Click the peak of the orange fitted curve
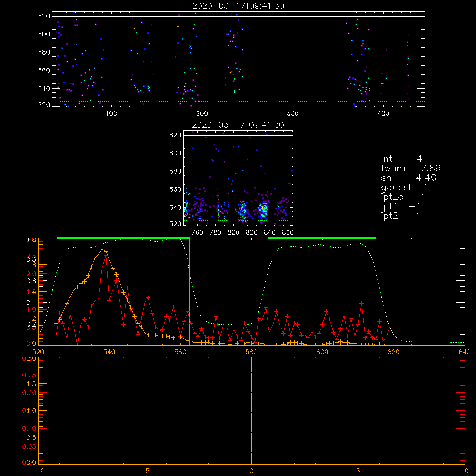This screenshot has height=476, width=476. tap(102, 249)
